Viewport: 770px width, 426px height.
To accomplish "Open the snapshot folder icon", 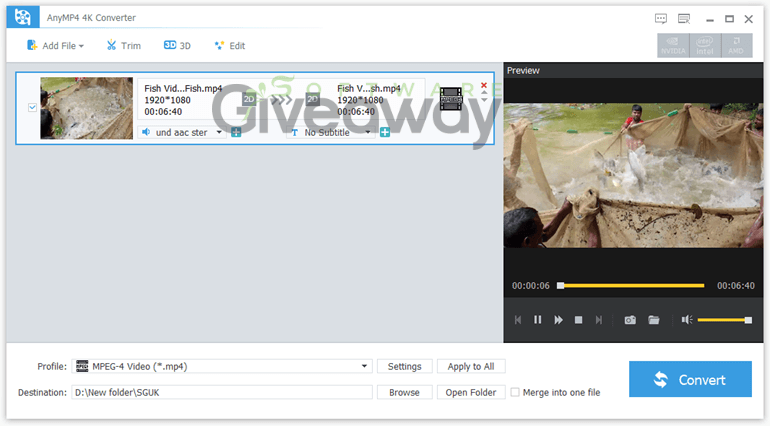I will tap(654, 320).
